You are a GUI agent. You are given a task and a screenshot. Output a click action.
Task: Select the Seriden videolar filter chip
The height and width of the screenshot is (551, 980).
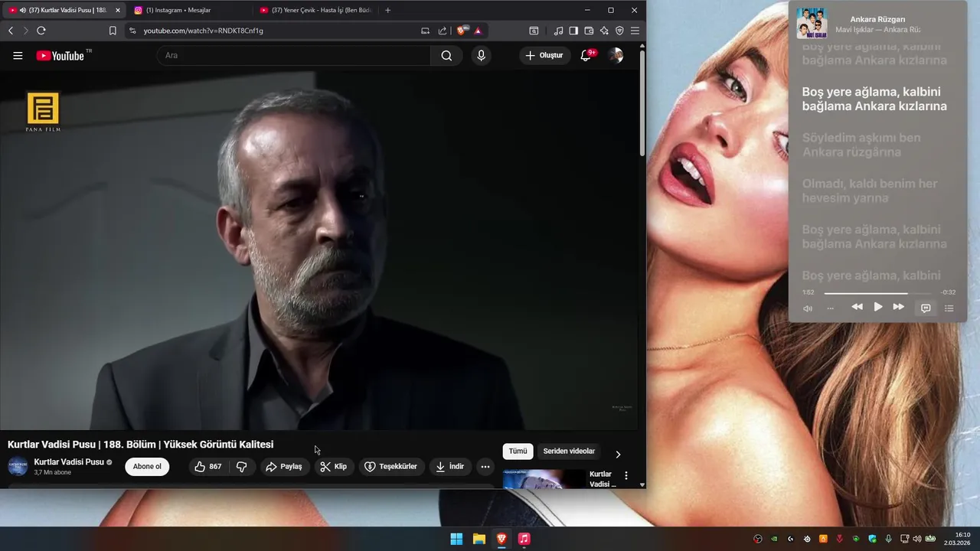569,451
